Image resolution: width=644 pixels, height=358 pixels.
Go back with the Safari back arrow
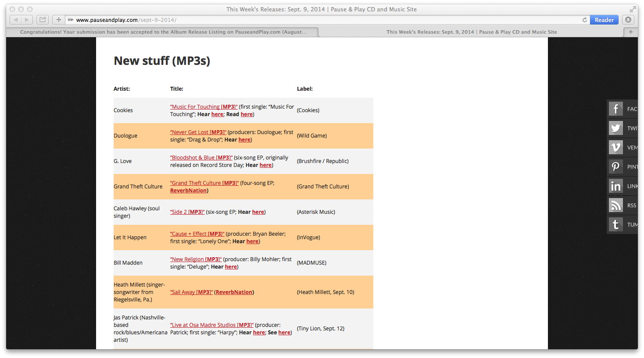click(x=16, y=20)
